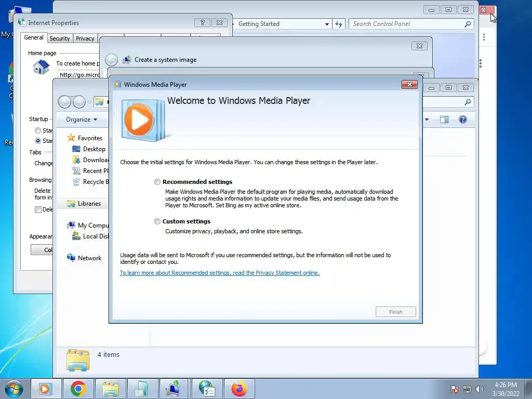Viewport: 532px width, 399px height.
Task: Open Firefox from taskbar
Action: click(x=239, y=389)
